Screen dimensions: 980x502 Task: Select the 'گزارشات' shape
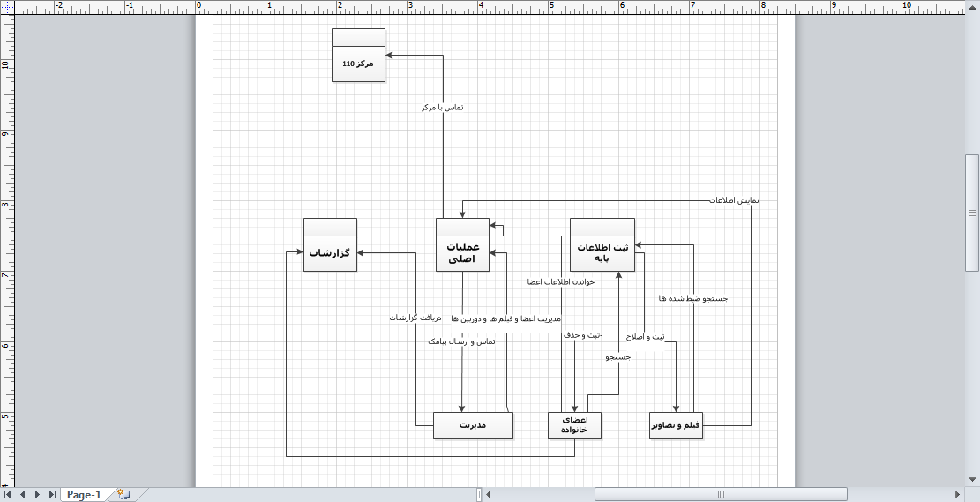(330, 245)
